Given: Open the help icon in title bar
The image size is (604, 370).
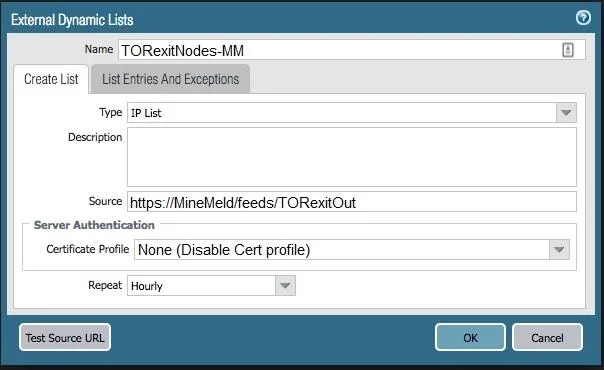Looking at the screenshot, I should pos(583,18).
